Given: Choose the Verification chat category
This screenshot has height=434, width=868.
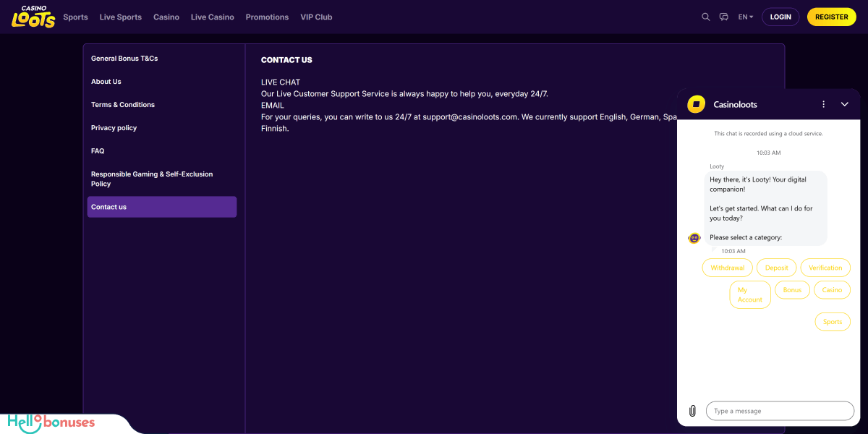Looking at the screenshot, I should click(x=825, y=268).
